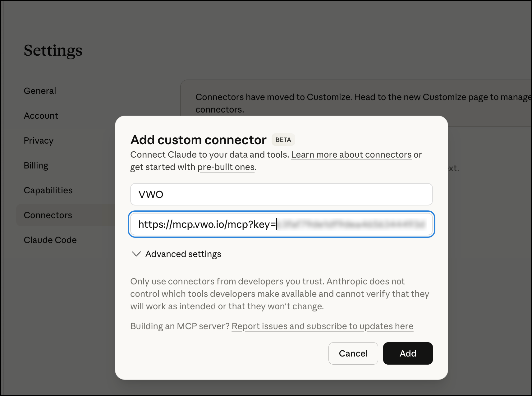
Task: Cancel adding the custom connector
Action: pyautogui.click(x=353, y=353)
